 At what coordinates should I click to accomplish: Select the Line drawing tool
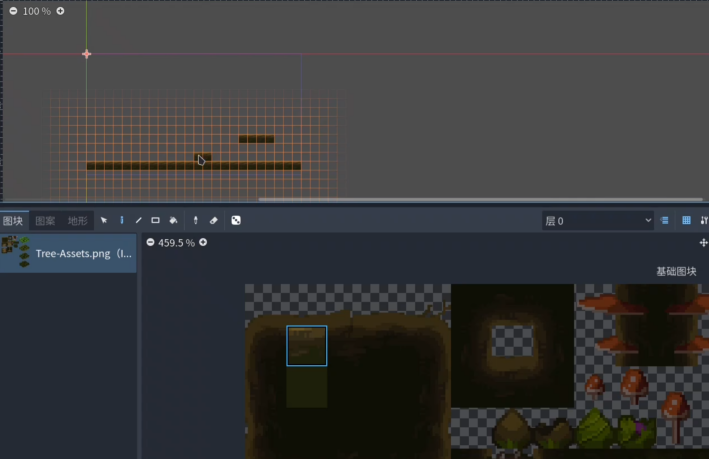coord(139,220)
